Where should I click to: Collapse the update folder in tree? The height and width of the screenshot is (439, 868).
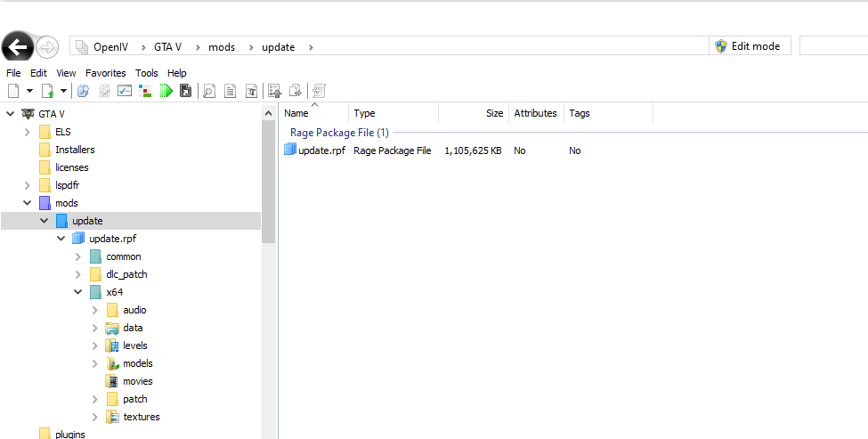pyautogui.click(x=45, y=221)
